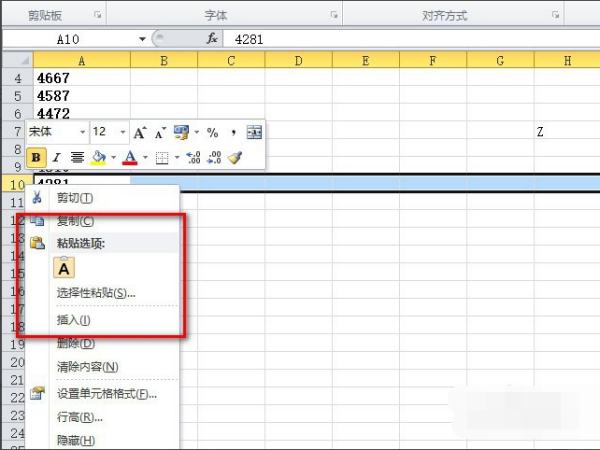
Task: Select column F header
Action: pyautogui.click(x=433, y=60)
